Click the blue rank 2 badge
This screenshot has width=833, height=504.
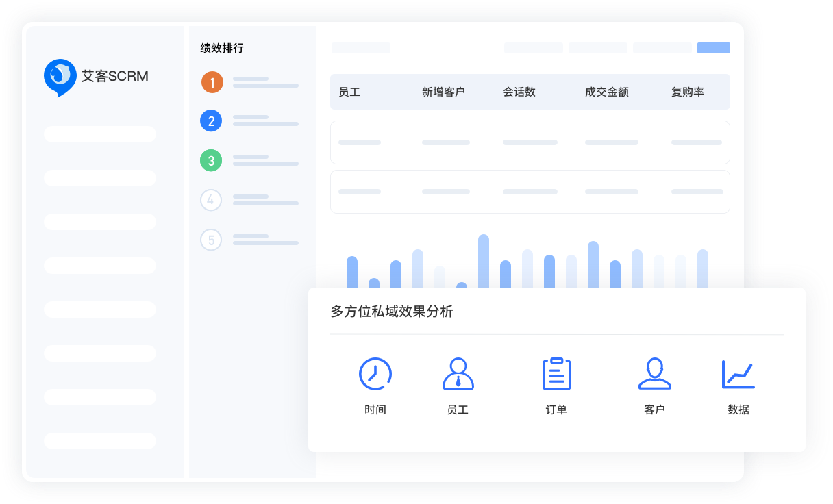(211, 121)
